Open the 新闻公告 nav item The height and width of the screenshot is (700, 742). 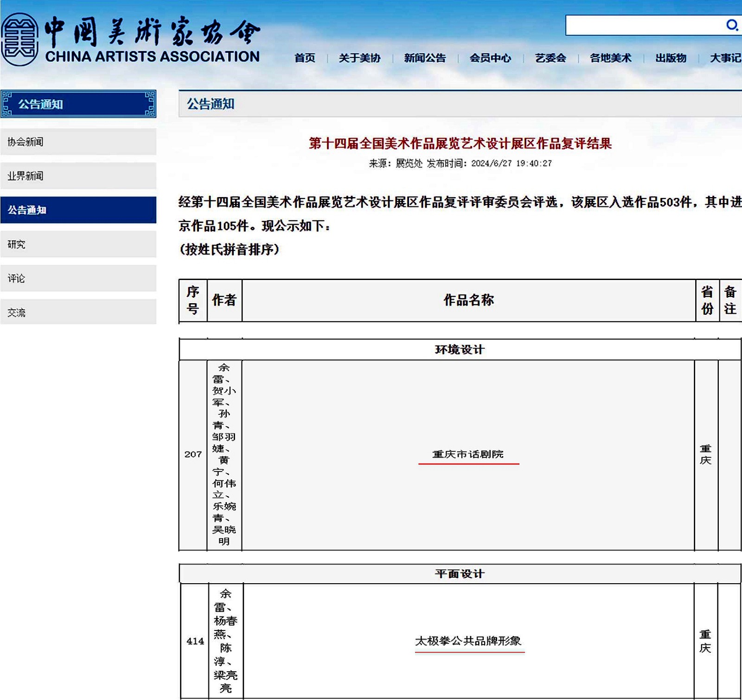click(425, 58)
